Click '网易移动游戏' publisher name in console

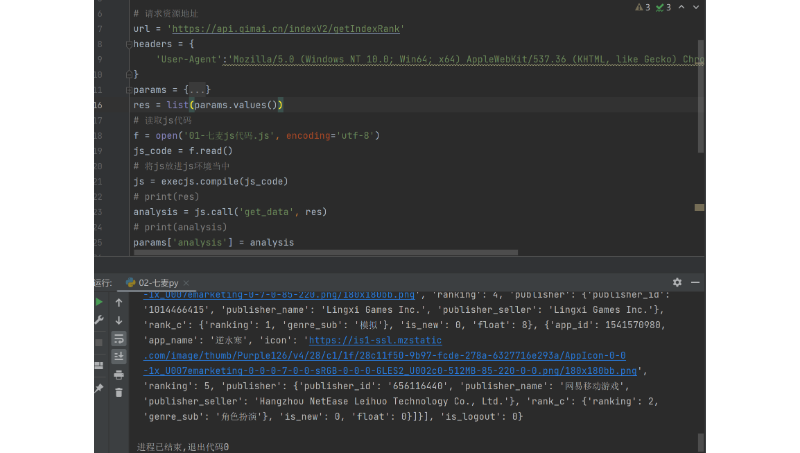point(592,386)
